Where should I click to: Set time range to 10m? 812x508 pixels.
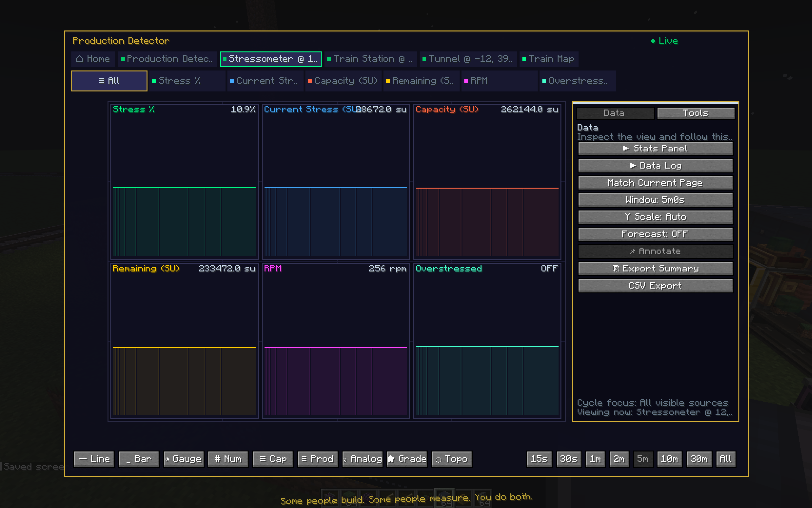tap(670, 459)
